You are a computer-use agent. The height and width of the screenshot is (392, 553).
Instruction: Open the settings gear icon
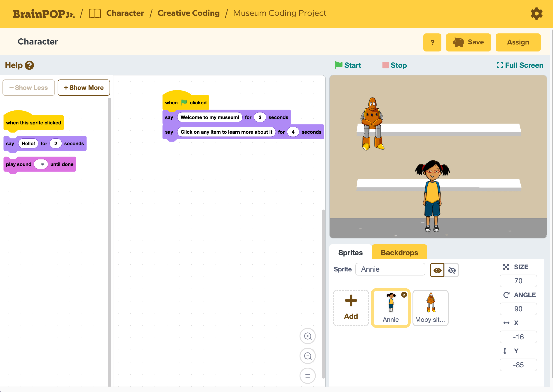point(536,14)
